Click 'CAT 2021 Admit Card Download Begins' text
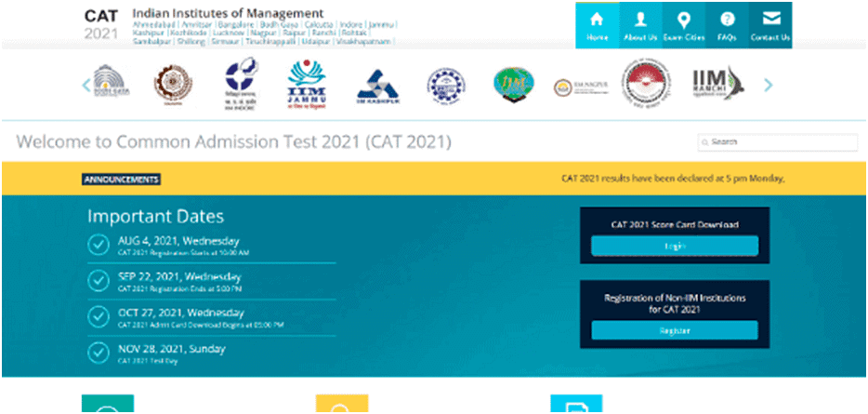This screenshot has width=868, height=414. [x=201, y=325]
